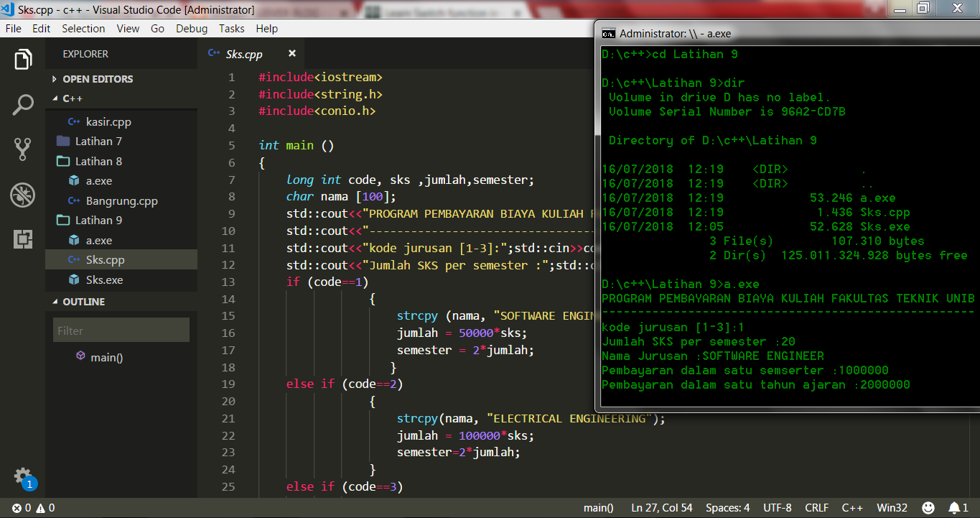Viewport: 980px width, 518px height.
Task: Click Ln 27, Col 54 indicator
Action: pyautogui.click(x=662, y=508)
